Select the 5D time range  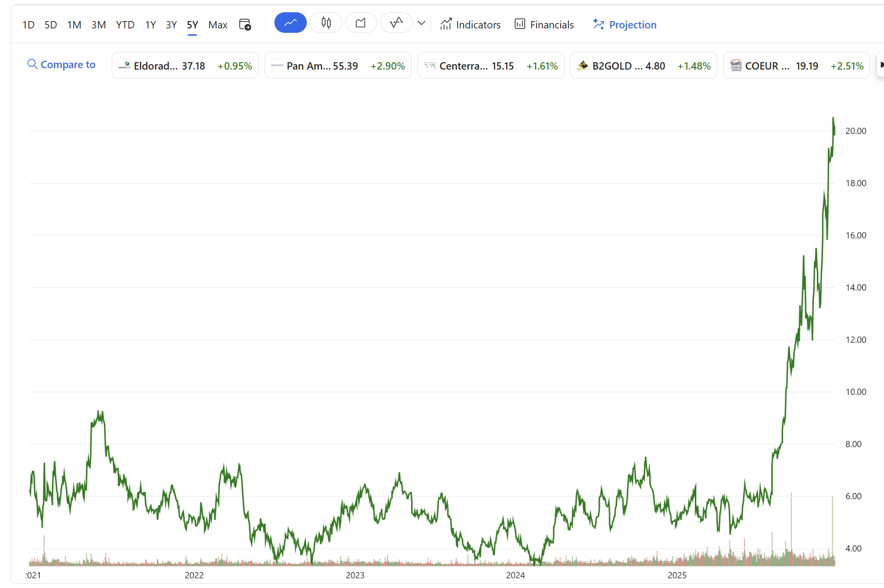(x=51, y=25)
